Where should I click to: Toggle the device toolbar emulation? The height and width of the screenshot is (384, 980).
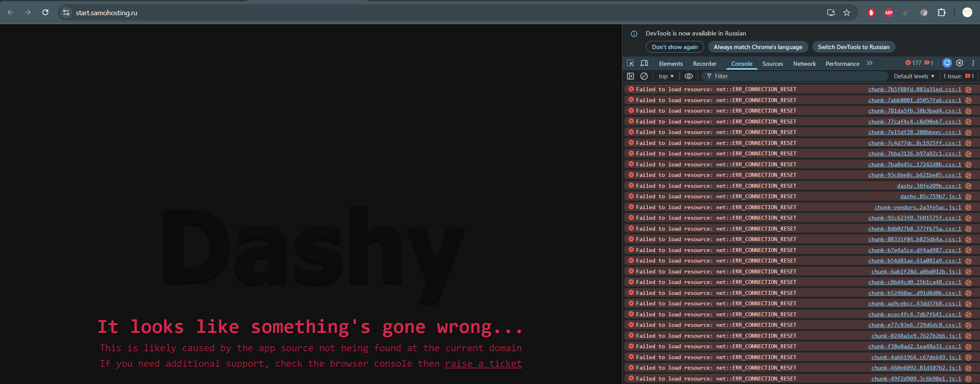644,63
